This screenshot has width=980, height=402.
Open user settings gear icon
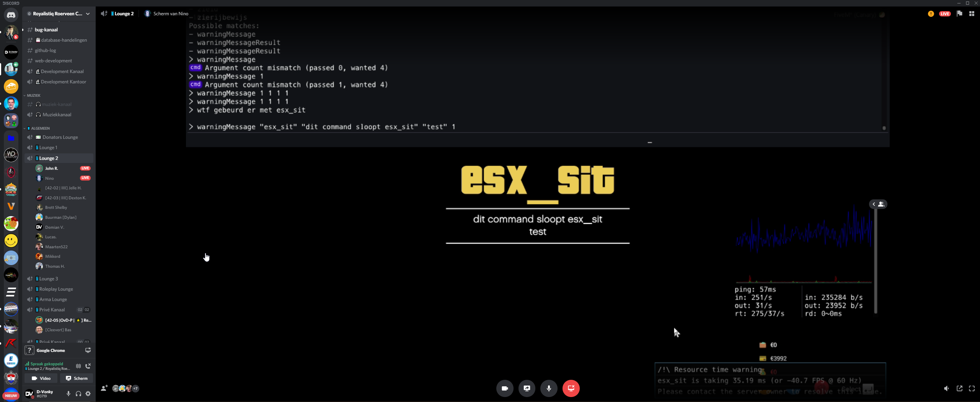88,394
